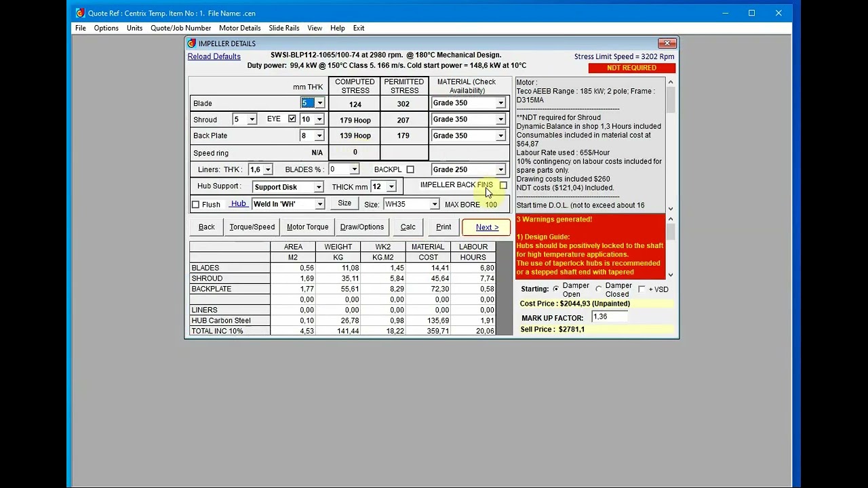The height and width of the screenshot is (488, 868).
Task: Open liner material Grade 250 dropdown
Action: [x=500, y=169]
